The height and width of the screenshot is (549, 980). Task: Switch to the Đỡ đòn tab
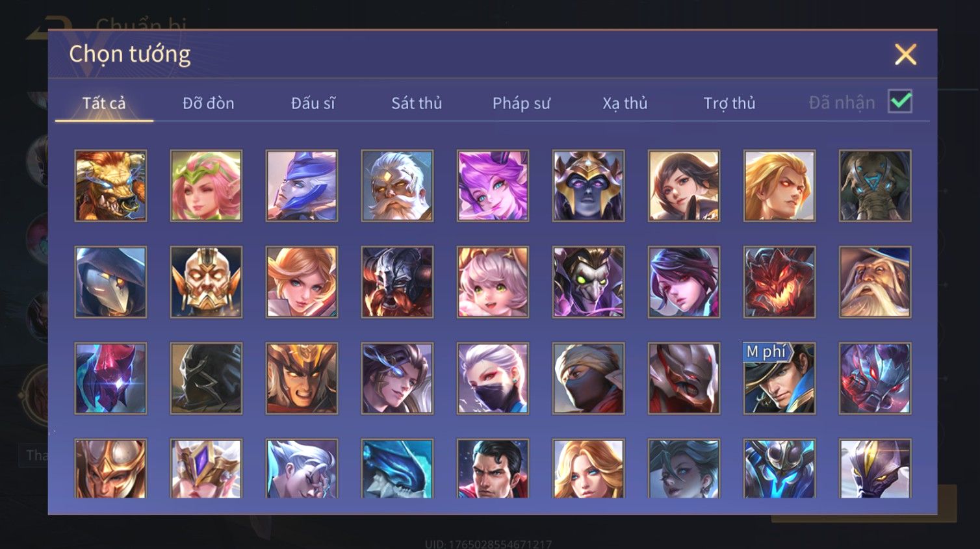pos(208,103)
